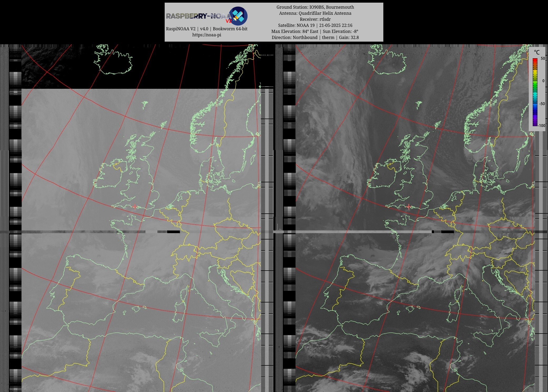Image resolution: width=548 pixels, height=392 pixels.
Task: Open the https://noaa-pi link
Action: coord(207,35)
